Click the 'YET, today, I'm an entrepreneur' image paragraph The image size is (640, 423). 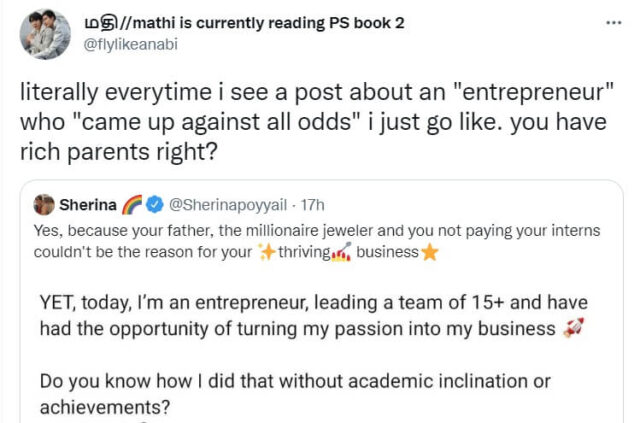point(300,315)
